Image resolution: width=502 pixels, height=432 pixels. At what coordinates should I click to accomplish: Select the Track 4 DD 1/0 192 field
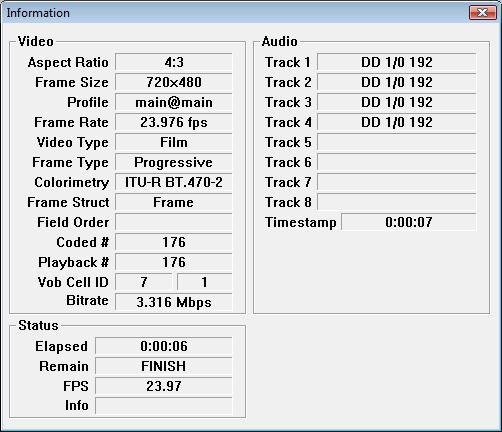[397, 122]
